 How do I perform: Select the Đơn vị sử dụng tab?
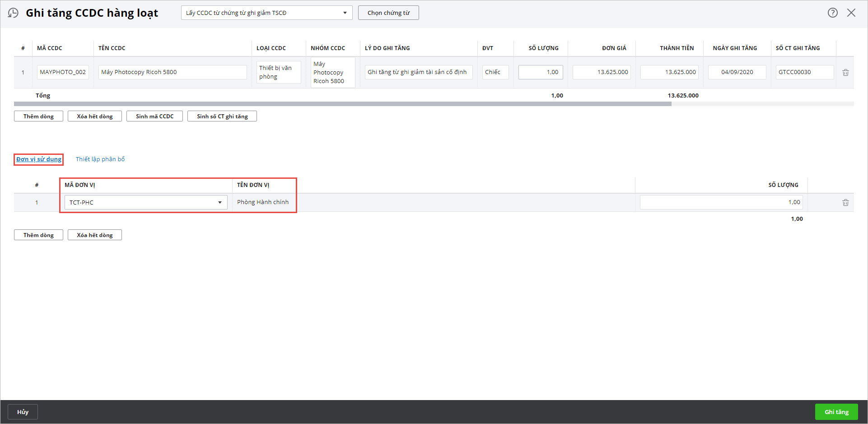click(x=39, y=159)
